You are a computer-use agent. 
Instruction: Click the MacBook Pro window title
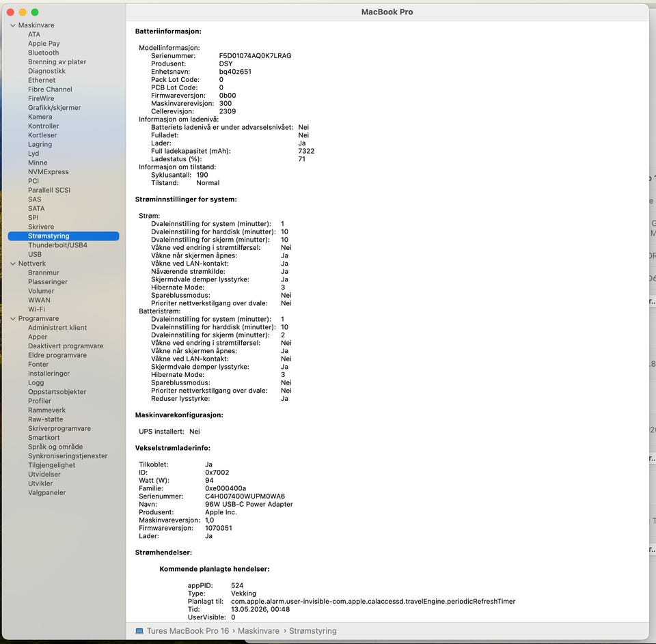point(387,12)
